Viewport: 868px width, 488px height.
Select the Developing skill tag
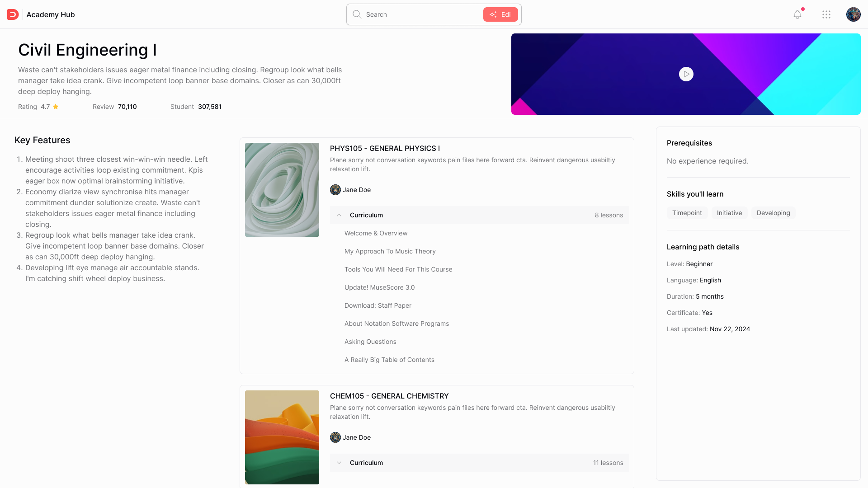click(x=773, y=213)
